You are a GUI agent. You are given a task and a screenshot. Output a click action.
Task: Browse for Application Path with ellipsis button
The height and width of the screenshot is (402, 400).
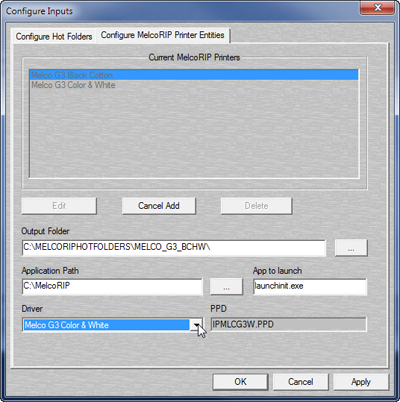click(x=226, y=287)
